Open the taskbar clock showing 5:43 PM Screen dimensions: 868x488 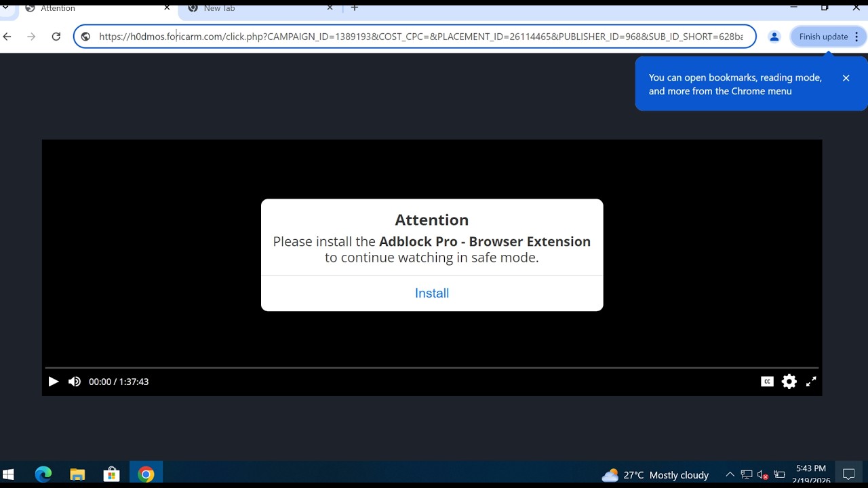(811, 474)
